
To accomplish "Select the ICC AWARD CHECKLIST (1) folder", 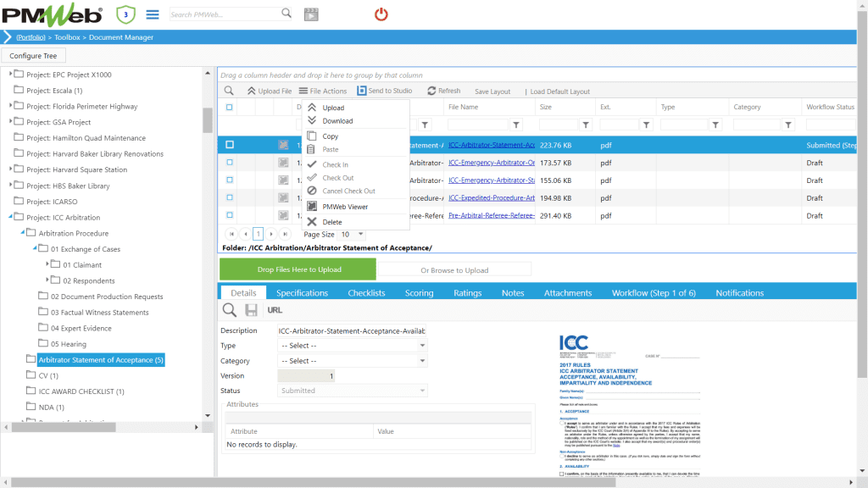I will (81, 391).
